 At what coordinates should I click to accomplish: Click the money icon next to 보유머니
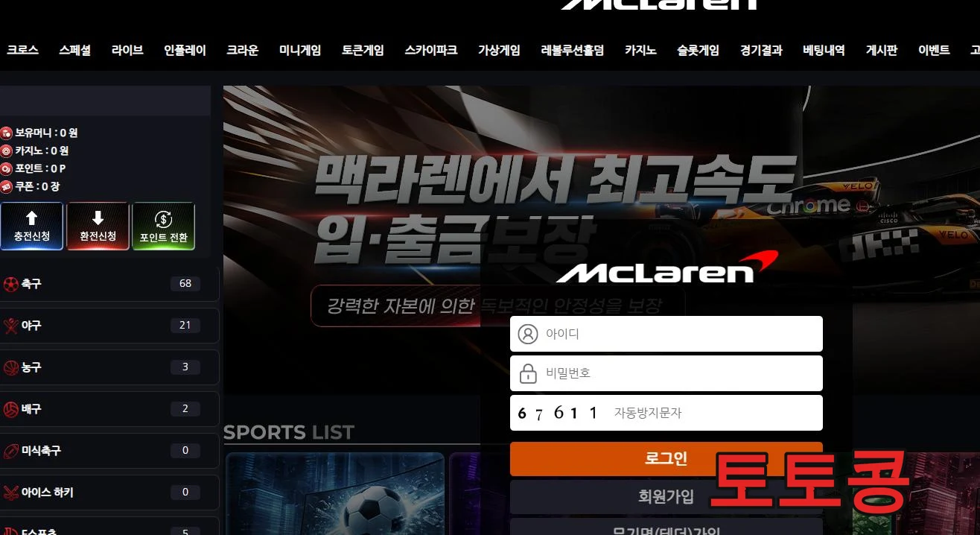coord(6,133)
